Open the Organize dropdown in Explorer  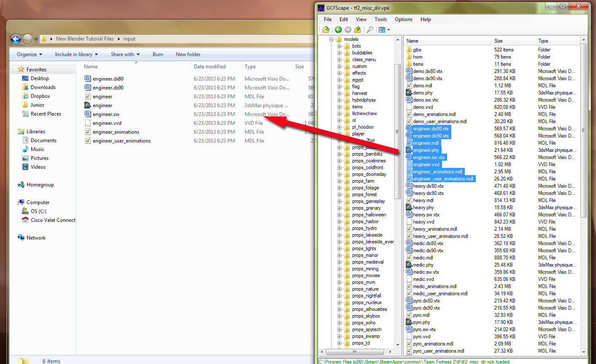pyautogui.click(x=30, y=54)
